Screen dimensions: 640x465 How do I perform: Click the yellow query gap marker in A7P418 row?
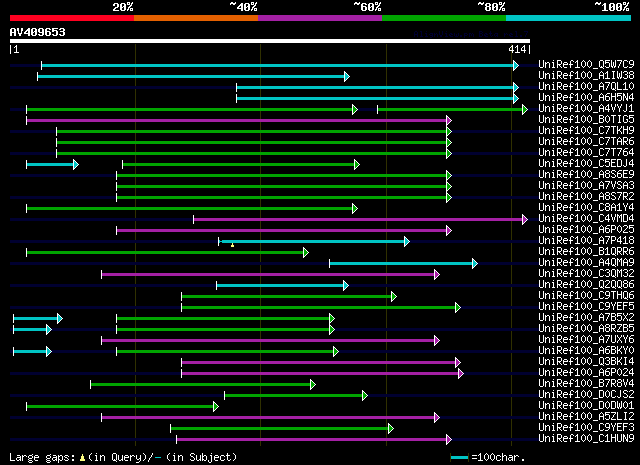click(x=232, y=245)
